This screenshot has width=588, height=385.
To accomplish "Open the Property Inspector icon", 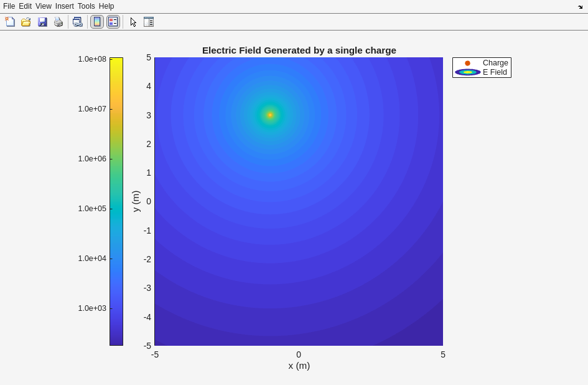I will coord(149,22).
